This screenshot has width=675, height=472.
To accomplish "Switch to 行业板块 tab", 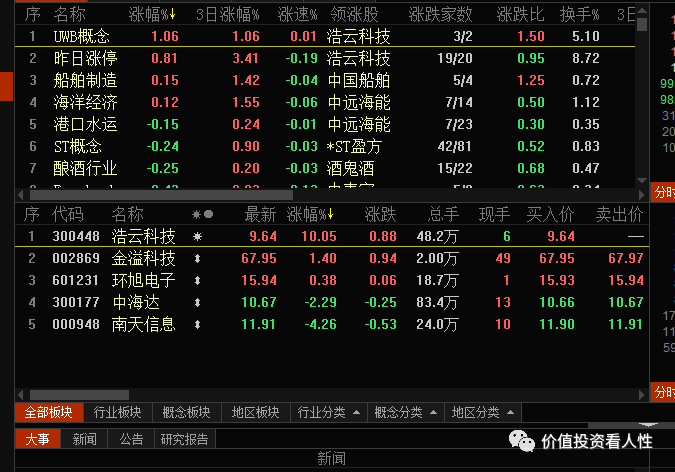I will tap(118, 413).
